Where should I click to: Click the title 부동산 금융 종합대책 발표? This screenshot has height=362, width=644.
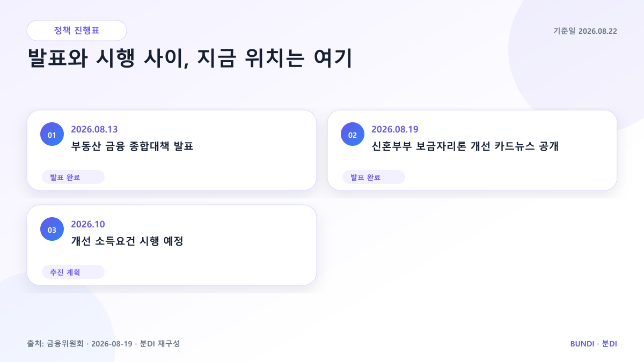[132, 146]
